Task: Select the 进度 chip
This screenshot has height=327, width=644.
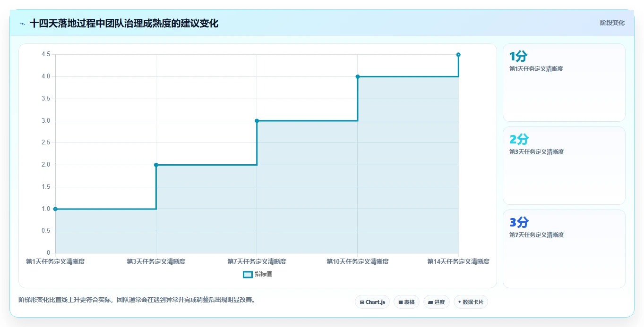Action: click(437, 302)
